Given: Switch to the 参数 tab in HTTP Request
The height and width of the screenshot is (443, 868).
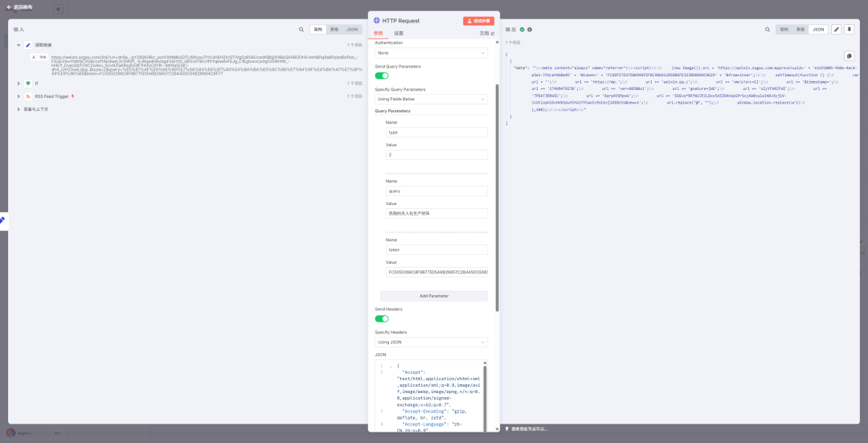Looking at the screenshot, I should (379, 33).
